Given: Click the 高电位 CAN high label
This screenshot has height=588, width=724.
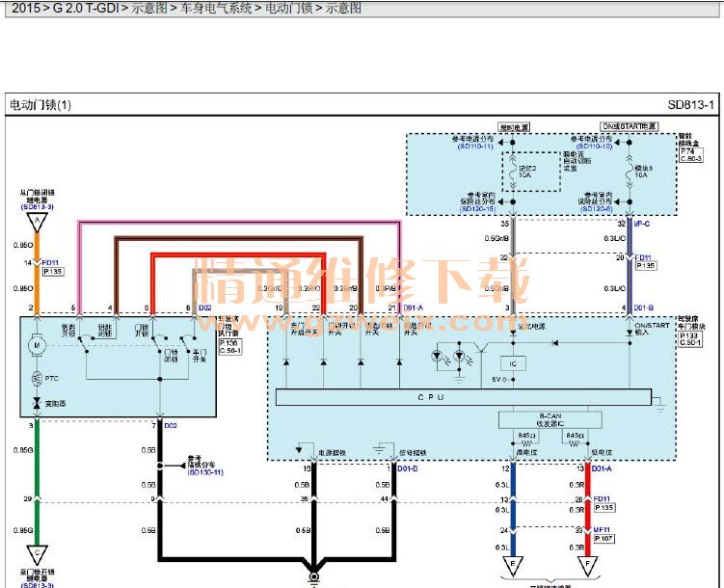Looking at the screenshot, I should click(526, 452).
